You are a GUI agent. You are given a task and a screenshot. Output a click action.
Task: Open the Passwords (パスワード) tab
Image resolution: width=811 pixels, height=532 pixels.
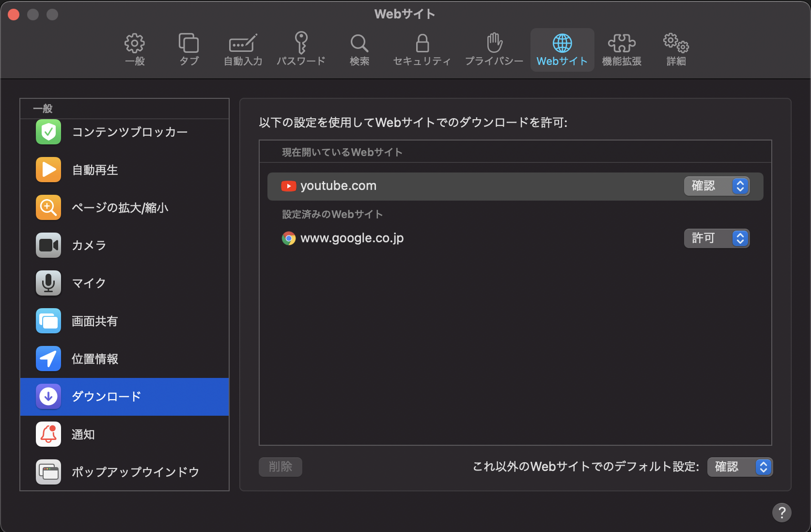(301, 49)
